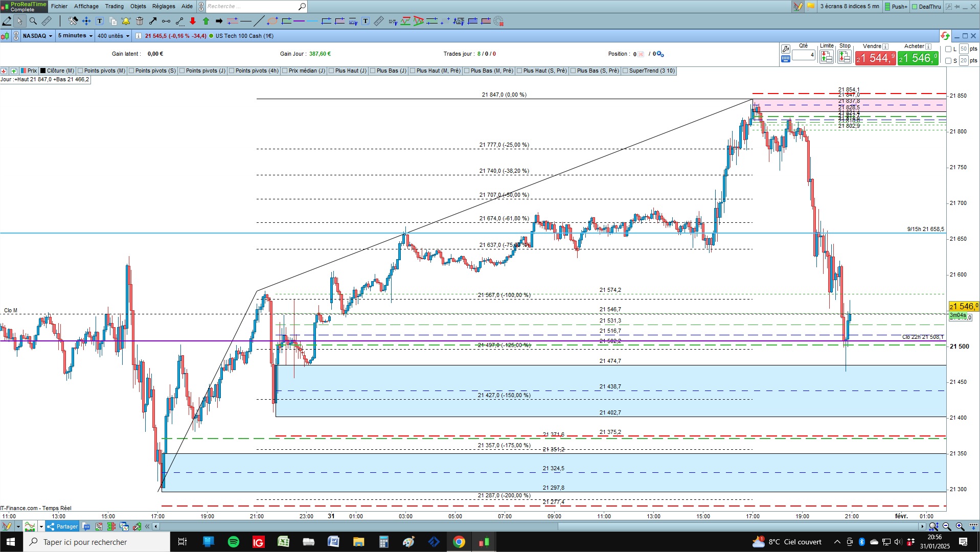Select the red down arrow tool

(193, 21)
